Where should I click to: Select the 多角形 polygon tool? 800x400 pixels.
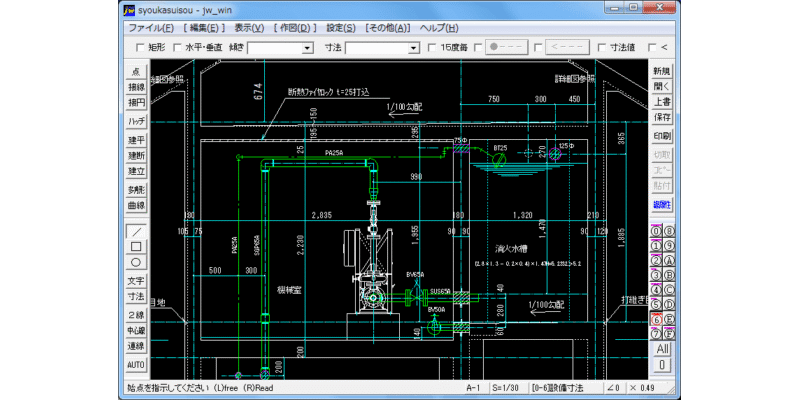(x=136, y=190)
